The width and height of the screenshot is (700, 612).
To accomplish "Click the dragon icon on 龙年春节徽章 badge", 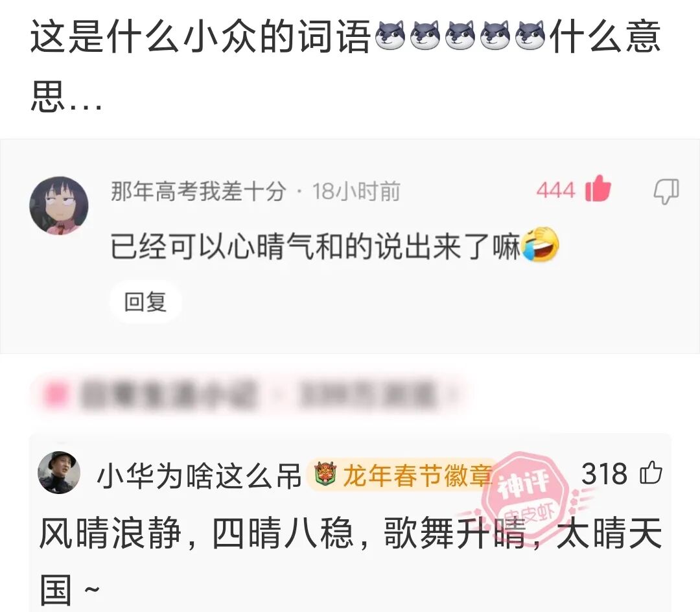I will pyautogui.click(x=325, y=474).
